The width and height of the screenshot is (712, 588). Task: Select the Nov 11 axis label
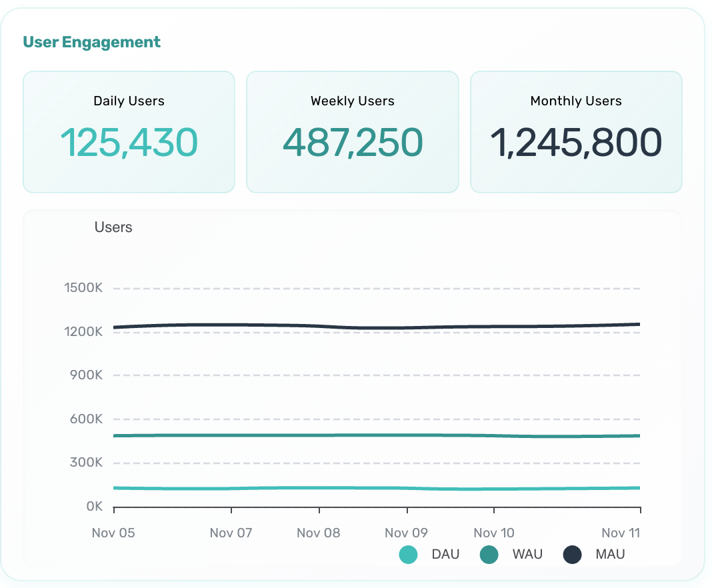click(x=620, y=533)
